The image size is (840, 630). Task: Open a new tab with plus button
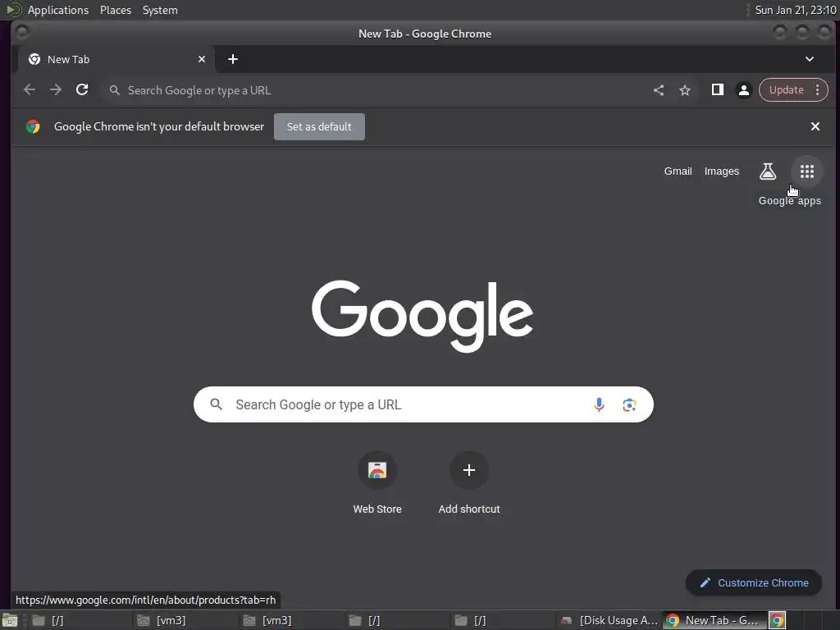(x=232, y=59)
